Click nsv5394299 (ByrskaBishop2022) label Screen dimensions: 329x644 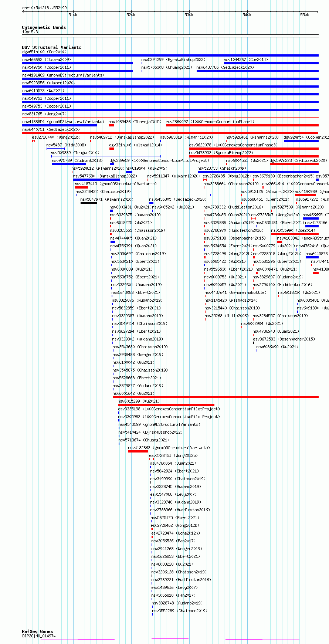coord(173,60)
